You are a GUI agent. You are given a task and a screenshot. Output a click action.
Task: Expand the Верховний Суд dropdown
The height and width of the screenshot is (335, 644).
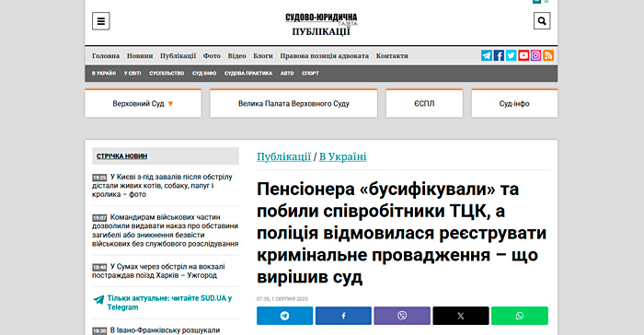pos(143,104)
